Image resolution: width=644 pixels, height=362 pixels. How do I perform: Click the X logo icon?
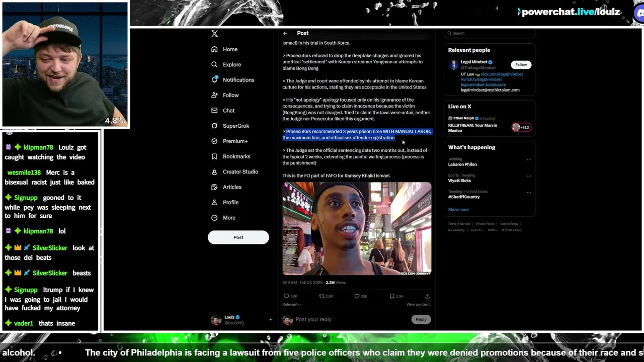pos(215,34)
